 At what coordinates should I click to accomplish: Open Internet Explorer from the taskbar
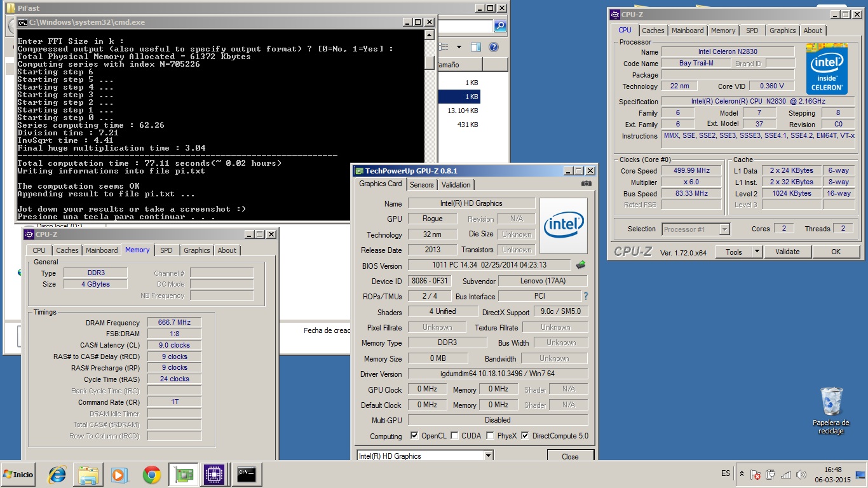point(57,475)
